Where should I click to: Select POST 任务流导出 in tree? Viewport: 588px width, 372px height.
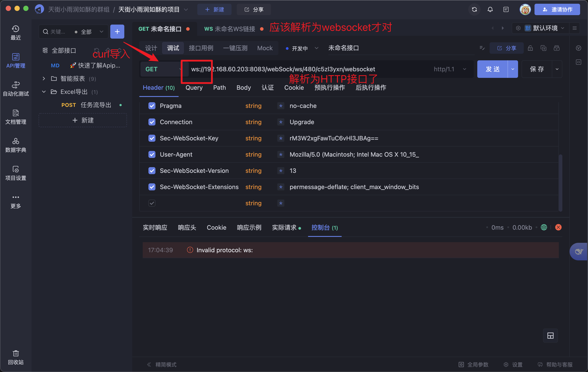86,105
